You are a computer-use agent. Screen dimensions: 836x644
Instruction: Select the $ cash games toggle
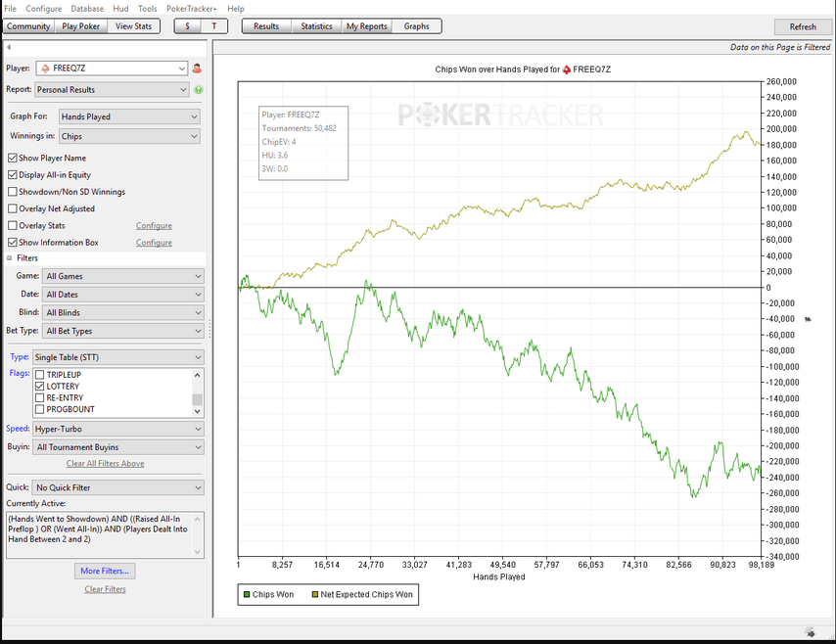coord(188,26)
